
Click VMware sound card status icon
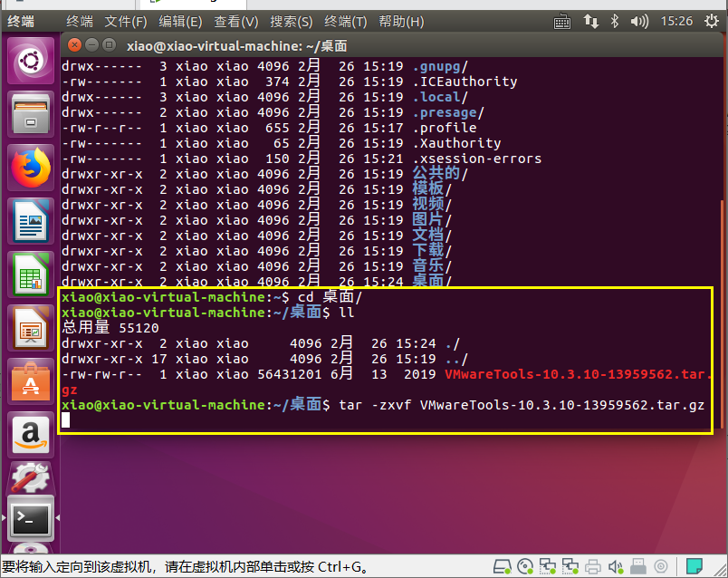(x=616, y=566)
